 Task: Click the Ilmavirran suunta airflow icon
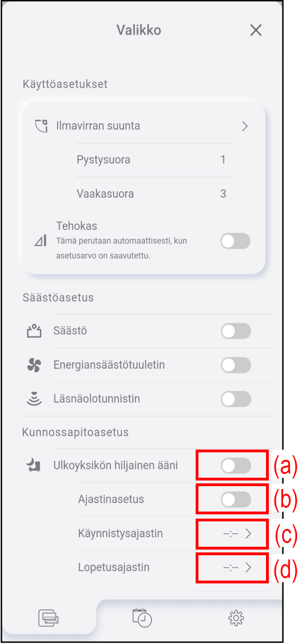pyautogui.click(x=42, y=126)
